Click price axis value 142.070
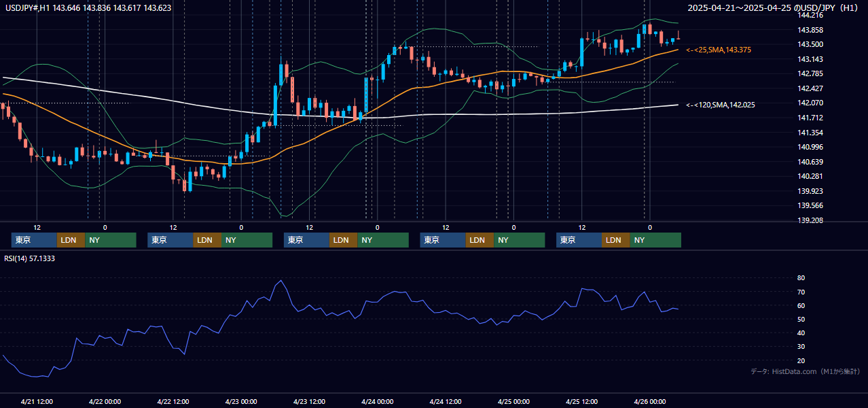 (x=811, y=103)
